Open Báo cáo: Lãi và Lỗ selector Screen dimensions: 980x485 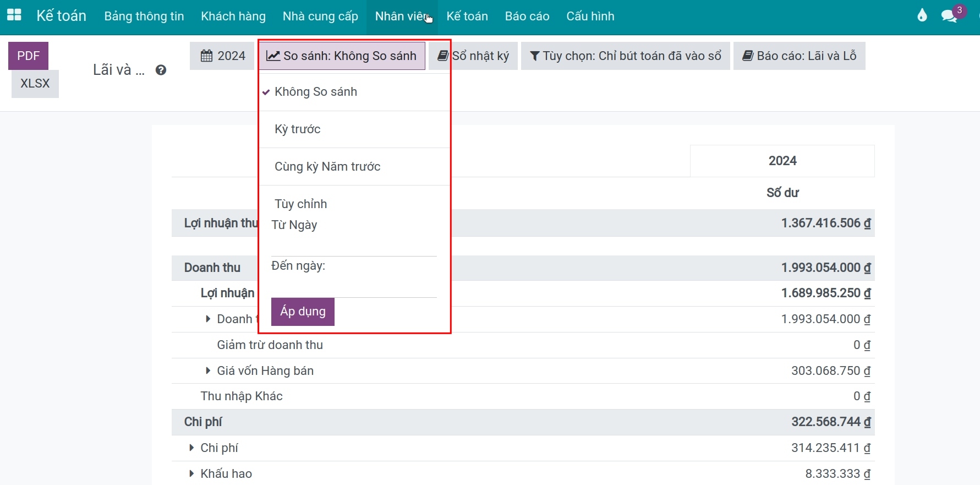click(799, 56)
